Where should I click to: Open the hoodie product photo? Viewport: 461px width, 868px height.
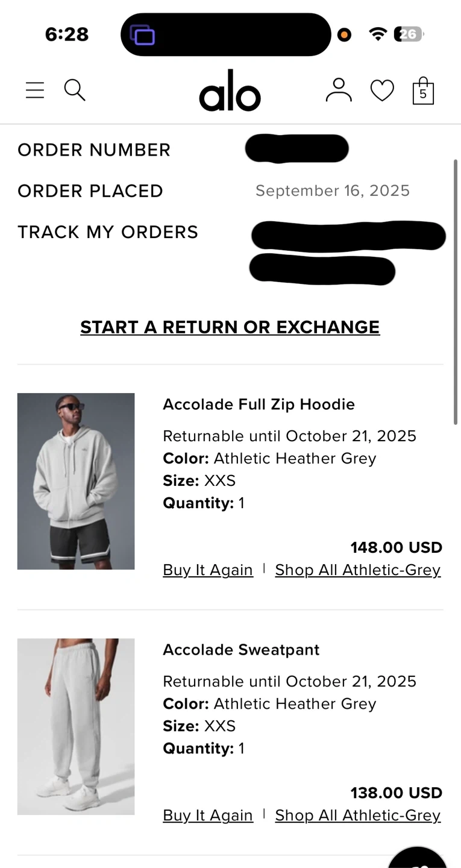pyautogui.click(x=76, y=481)
